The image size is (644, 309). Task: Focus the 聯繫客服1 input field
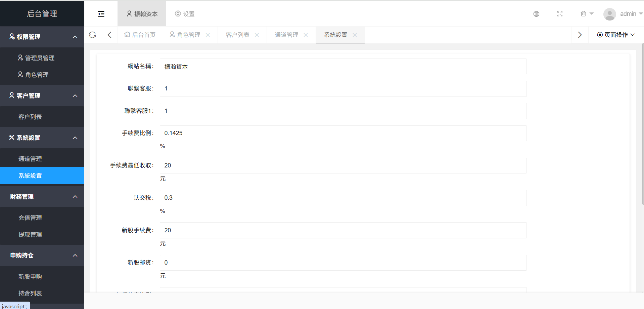click(x=343, y=111)
